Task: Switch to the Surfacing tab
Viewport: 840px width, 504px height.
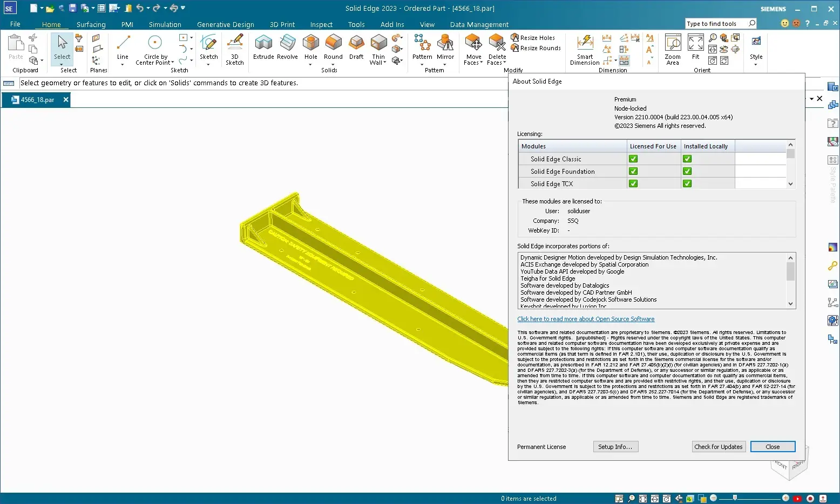Action: [91, 24]
